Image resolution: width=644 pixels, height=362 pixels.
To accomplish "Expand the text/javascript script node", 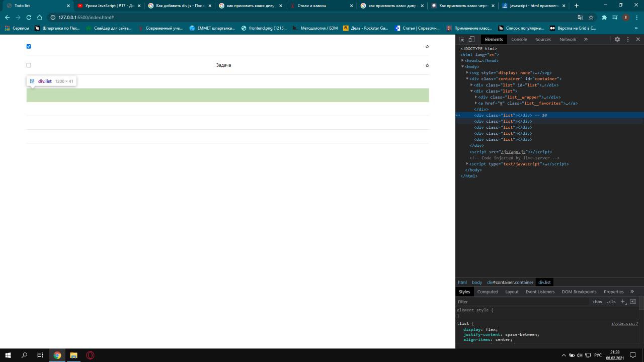I will click(x=467, y=163).
